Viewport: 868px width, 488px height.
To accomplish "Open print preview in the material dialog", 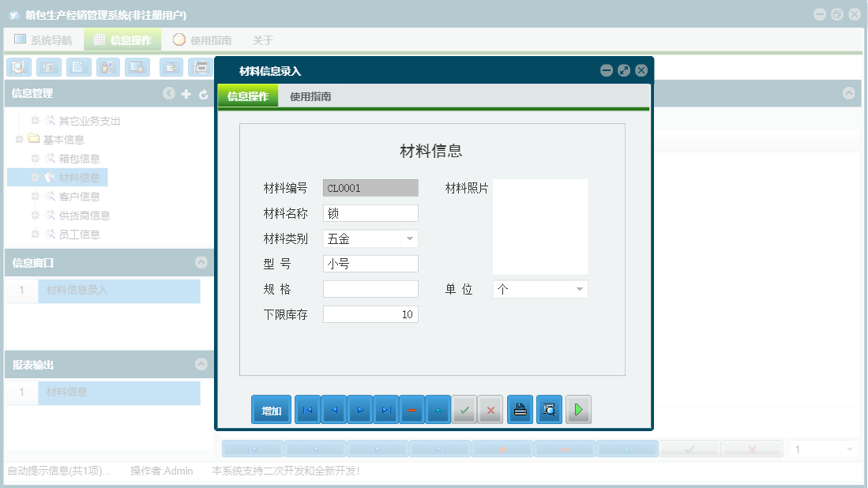I will [x=549, y=409].
